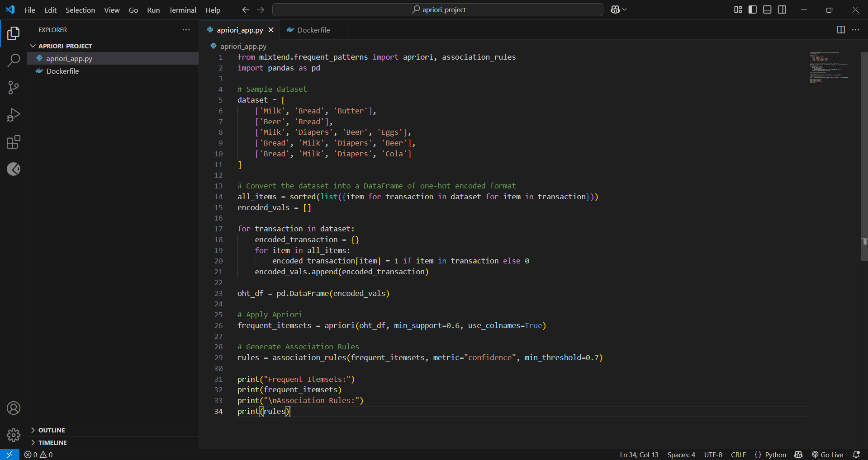The width and height of the screenshot is (868, 460).
Task: Open the dropdown arrow beside Copilot icon
Action: coord(625,9)
